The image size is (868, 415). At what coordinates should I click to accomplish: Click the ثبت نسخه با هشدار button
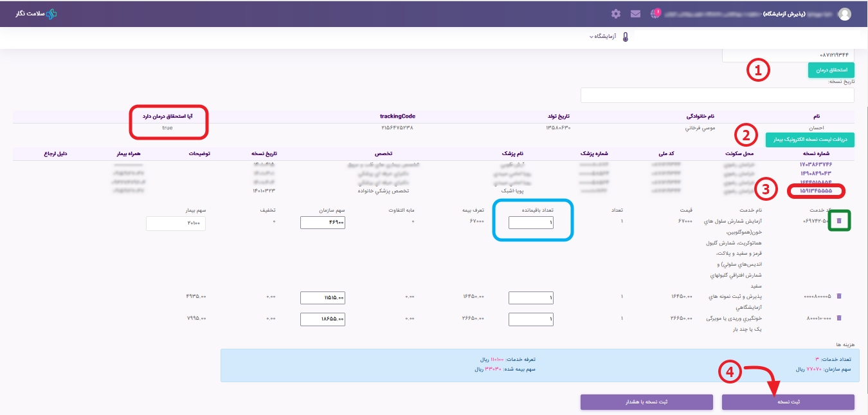coord(646,402)
